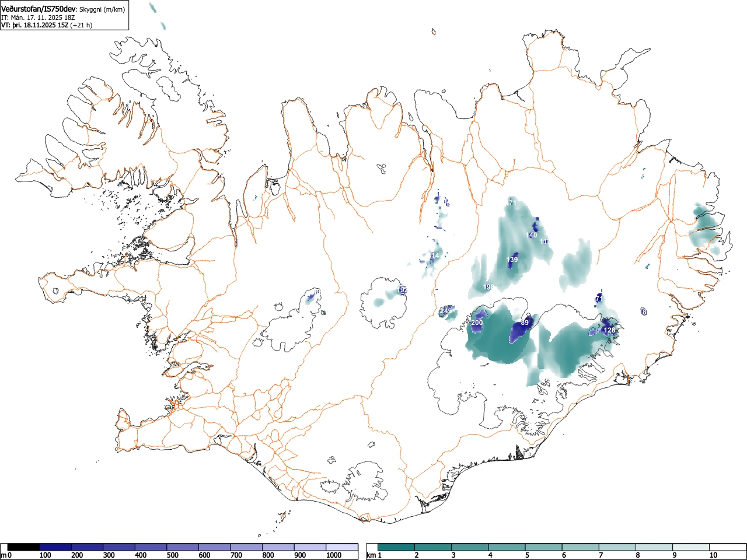Click the 700–800 m legend swatch
The image size is (747, 560).
(246, 547)
